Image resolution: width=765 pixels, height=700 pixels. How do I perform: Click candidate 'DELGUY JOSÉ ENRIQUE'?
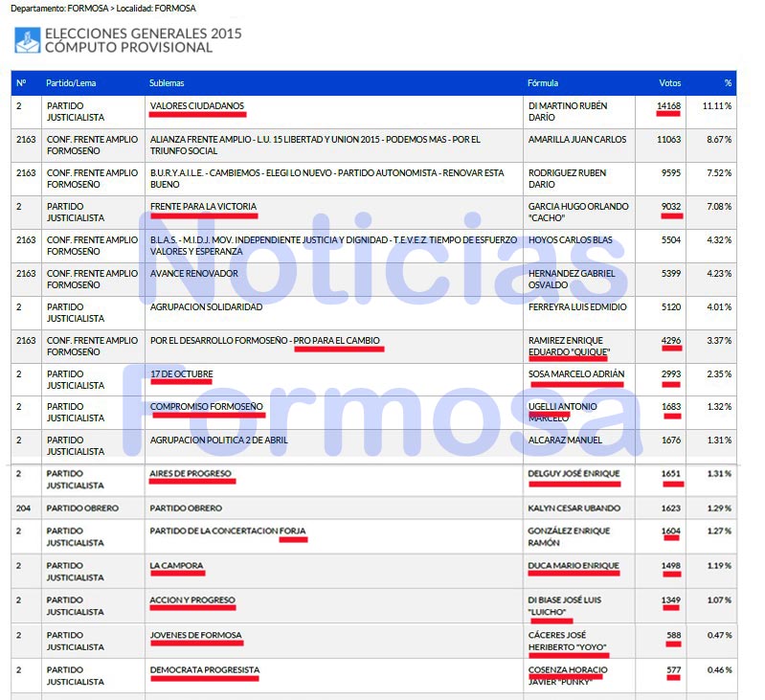click(574, 474)
